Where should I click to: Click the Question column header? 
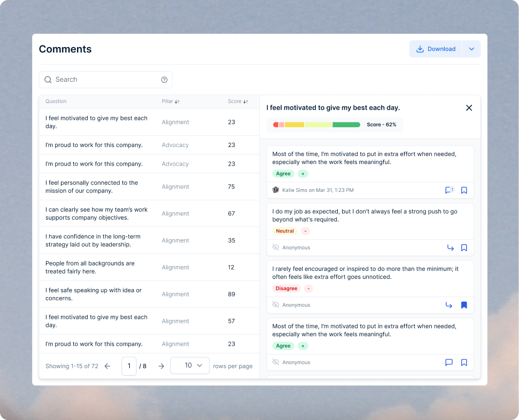point(56,102)
